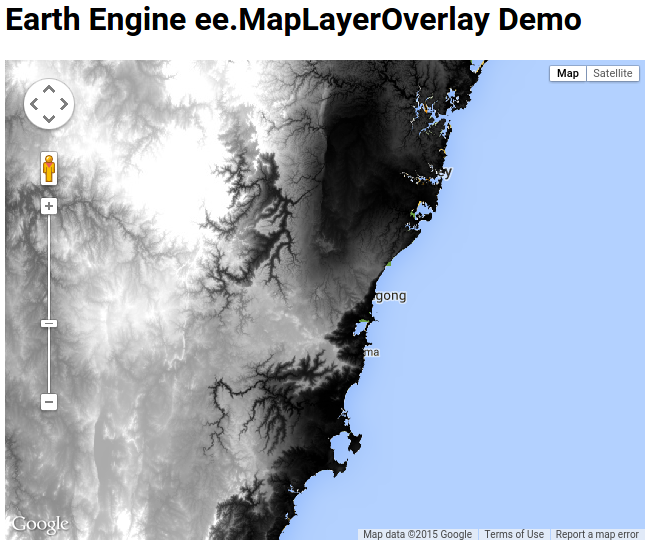Zoom in using the plus button
Screen dimensions: 653x543
49,206
